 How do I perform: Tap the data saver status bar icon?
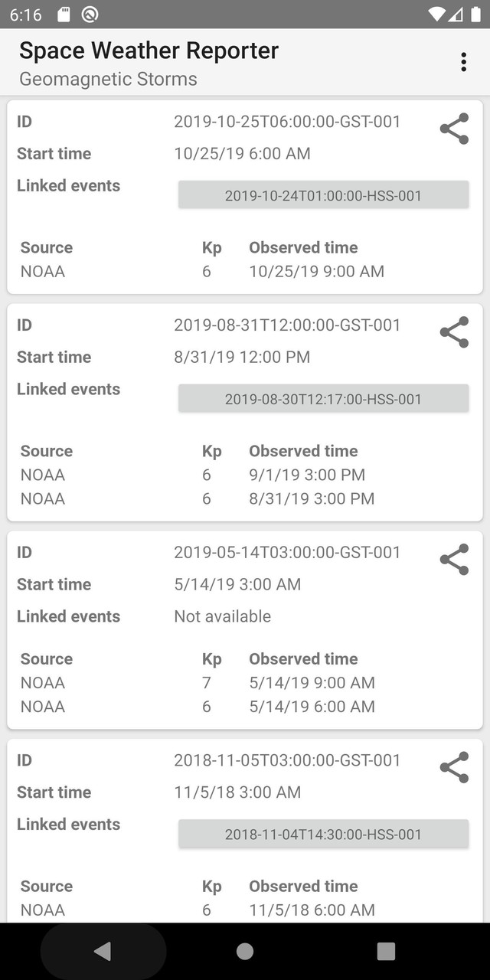(88, 13)
